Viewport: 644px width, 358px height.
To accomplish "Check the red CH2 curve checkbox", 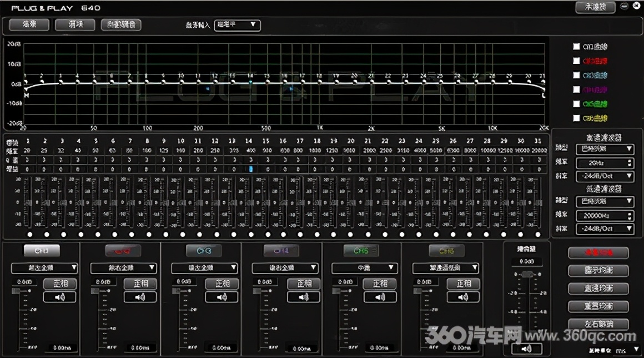I will point(576,61).
